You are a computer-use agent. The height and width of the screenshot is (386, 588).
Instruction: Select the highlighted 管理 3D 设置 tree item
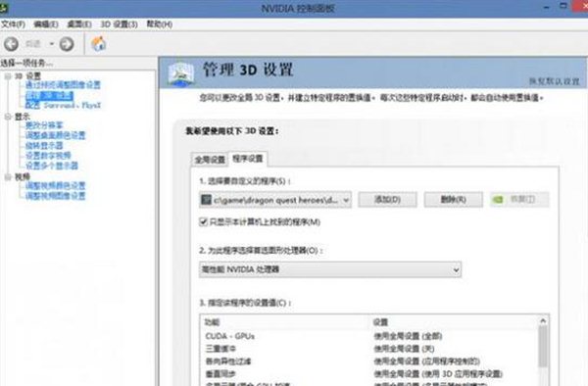coord(49,95)
